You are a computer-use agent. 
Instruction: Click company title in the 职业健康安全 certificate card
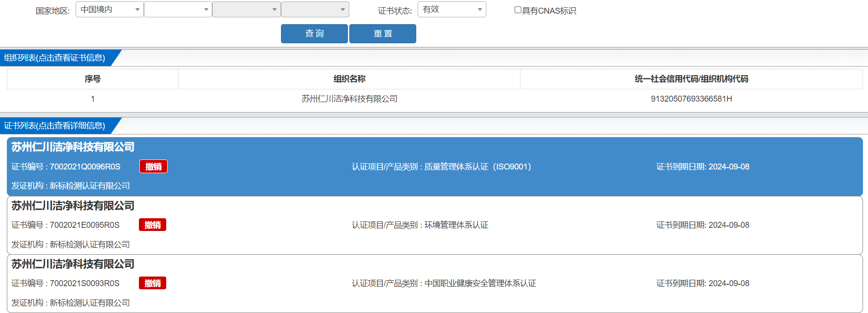pyautogui.click(x=73, y=264)
